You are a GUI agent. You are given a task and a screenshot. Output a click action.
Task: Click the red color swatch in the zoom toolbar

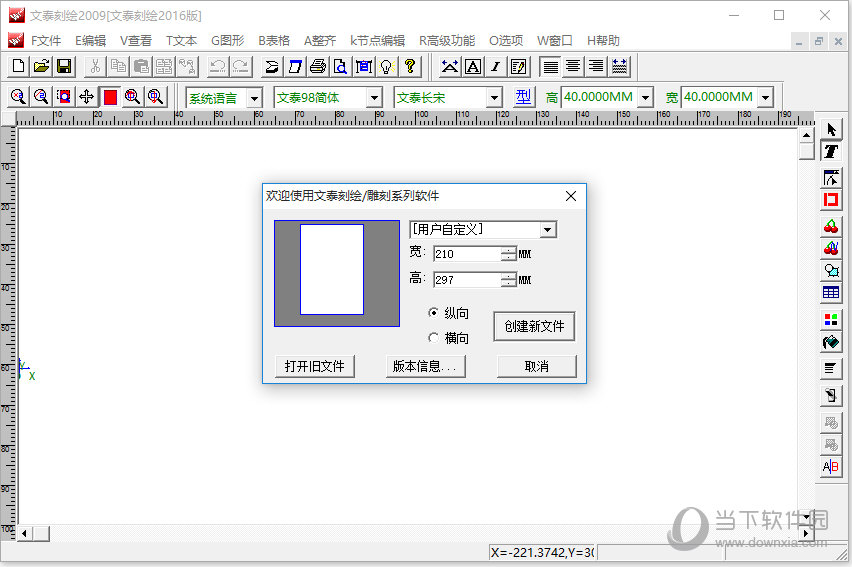[x=110, y=97]
